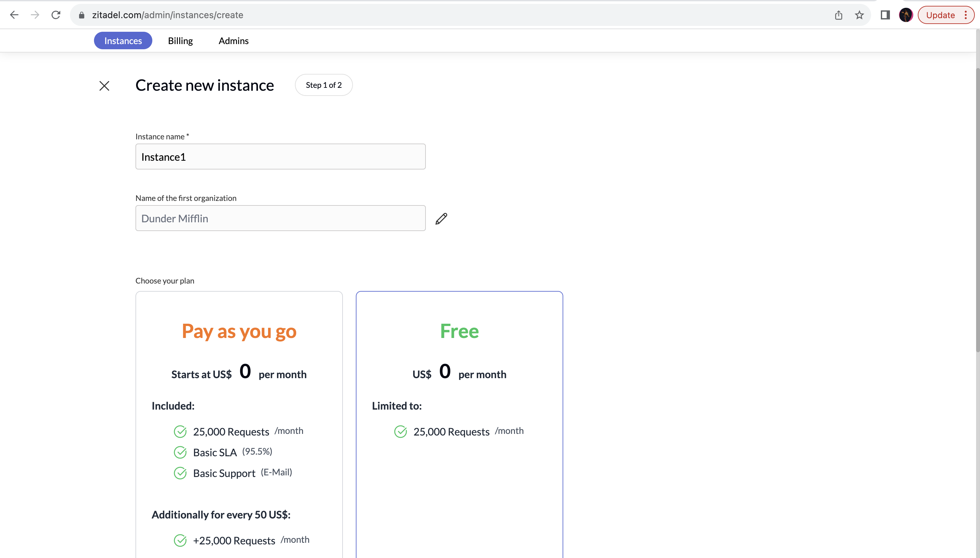Open the Chrome profile avatar
This screenshot has height=558, width=980.
(x=906, y=15)
